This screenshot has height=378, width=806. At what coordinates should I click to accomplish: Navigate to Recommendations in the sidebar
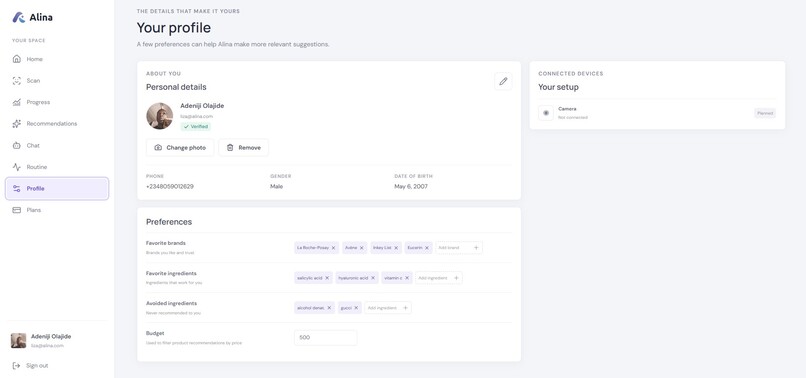pyautogui.click(x=57, y=124)
